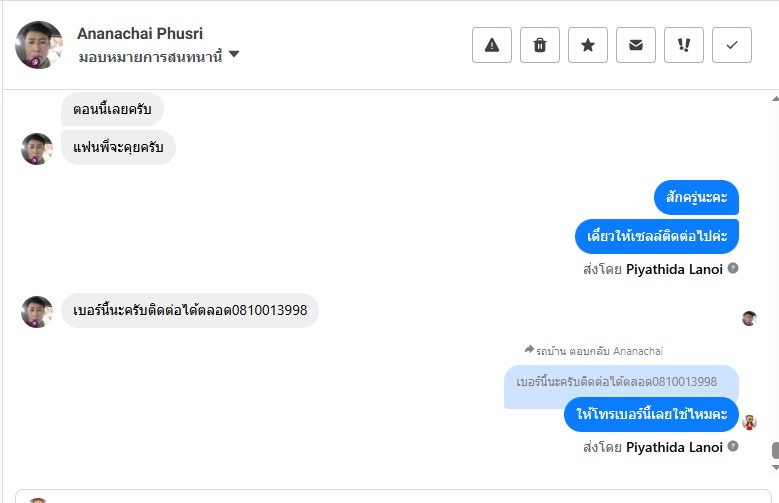Click the quoted phone number reply preview
This screenshot has width=779, height=503.
point(618,382)
